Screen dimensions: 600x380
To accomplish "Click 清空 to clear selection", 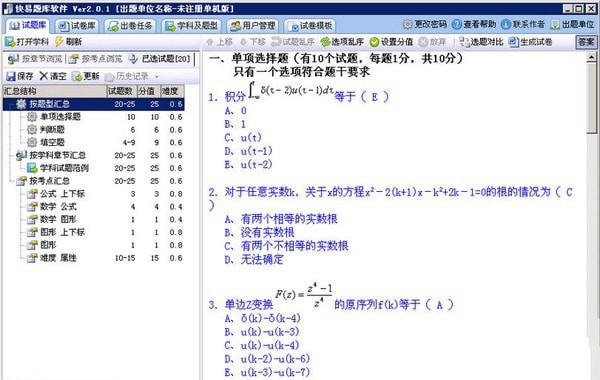I will pyautogui.click(x=53, y=76).
